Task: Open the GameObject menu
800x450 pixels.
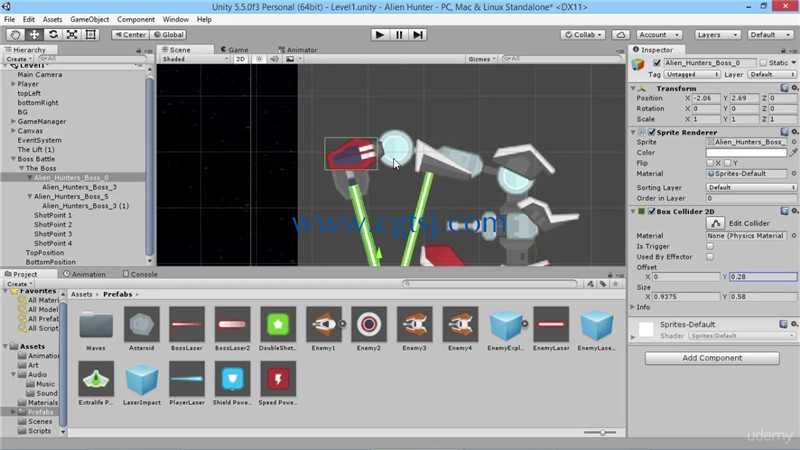Action: point(90,19)
